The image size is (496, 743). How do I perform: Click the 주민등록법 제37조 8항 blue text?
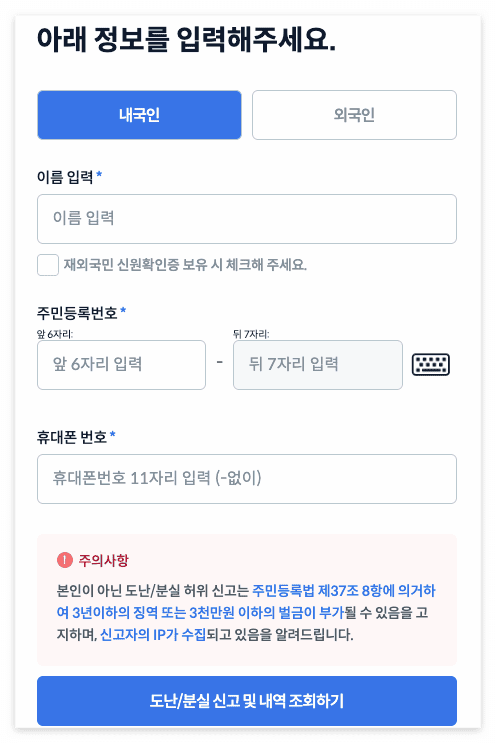pyautogui.click(x=316, y=590)
